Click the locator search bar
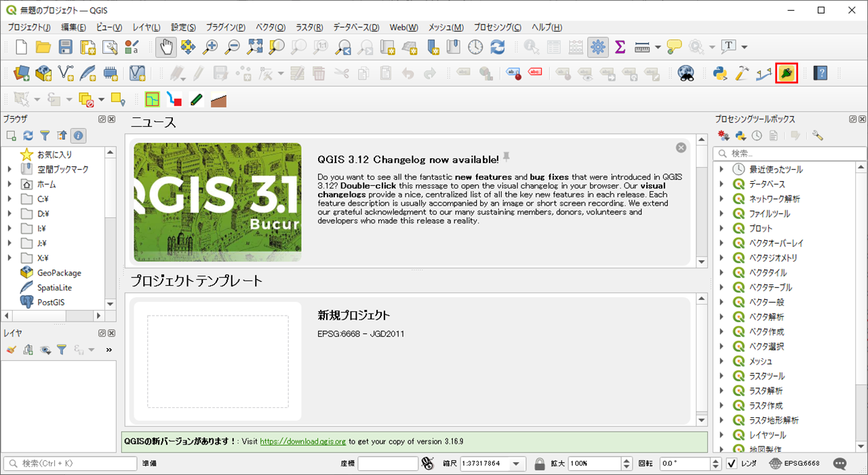Viewport: 868px width, 475px height. point(69,463)
